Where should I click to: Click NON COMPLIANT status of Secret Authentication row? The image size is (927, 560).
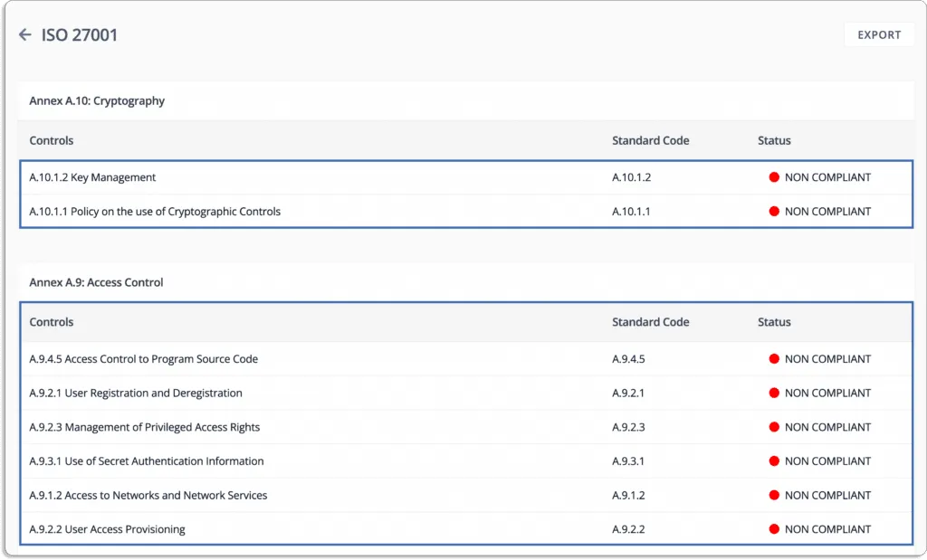pyautogui.click(x=827, y=461)
